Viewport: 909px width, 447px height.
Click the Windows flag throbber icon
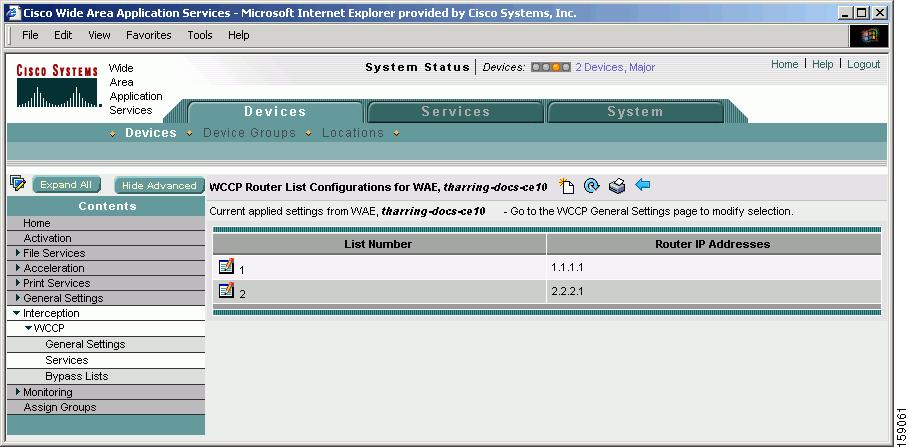(x=868, y=36)
